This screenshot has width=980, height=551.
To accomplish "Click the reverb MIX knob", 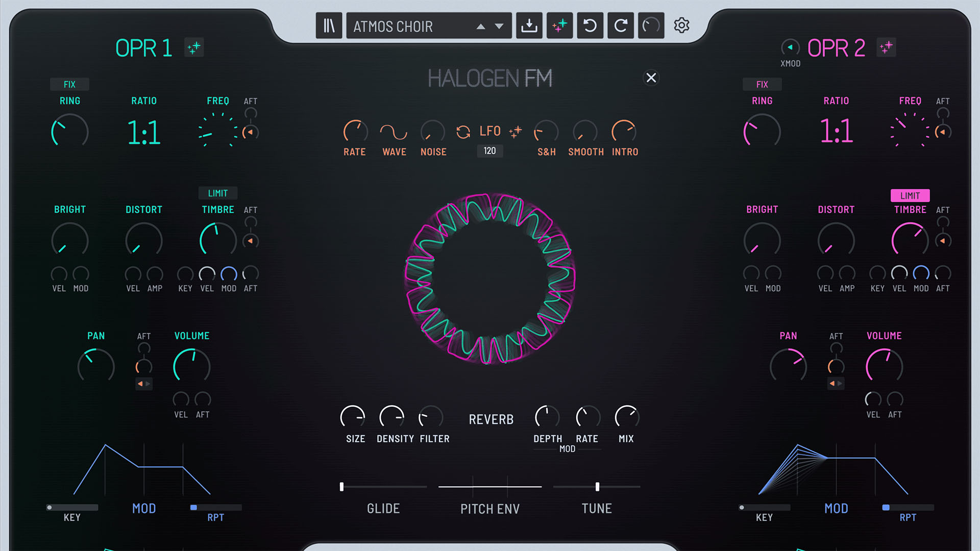I will (627, 417).
